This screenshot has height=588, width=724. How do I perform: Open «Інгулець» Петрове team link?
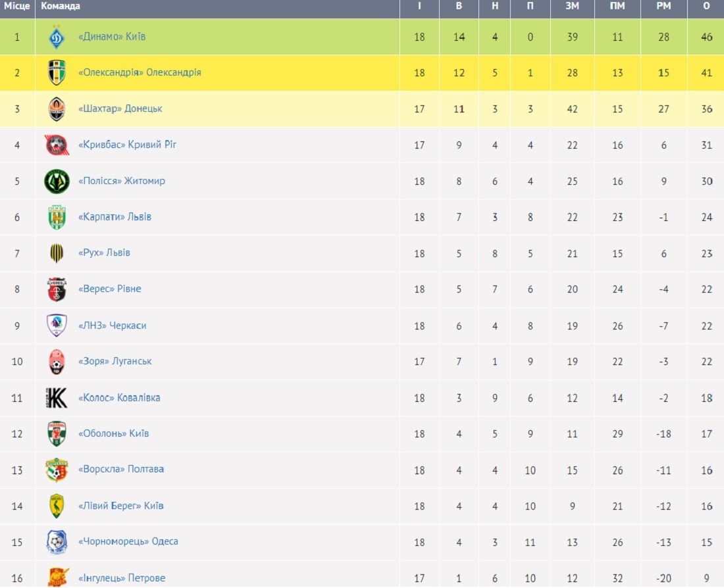tap(122, 578)
